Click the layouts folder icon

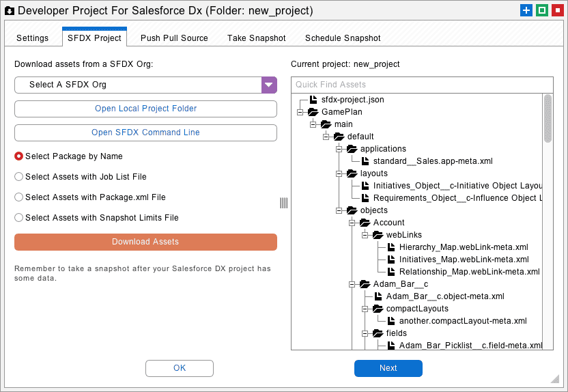[352, 173]
